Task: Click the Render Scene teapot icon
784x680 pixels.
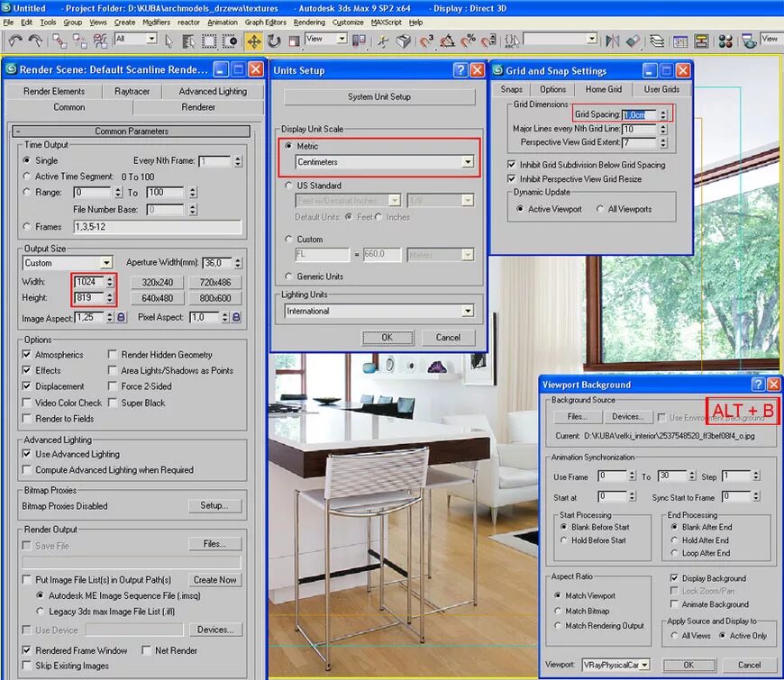Action: point(749,41)
